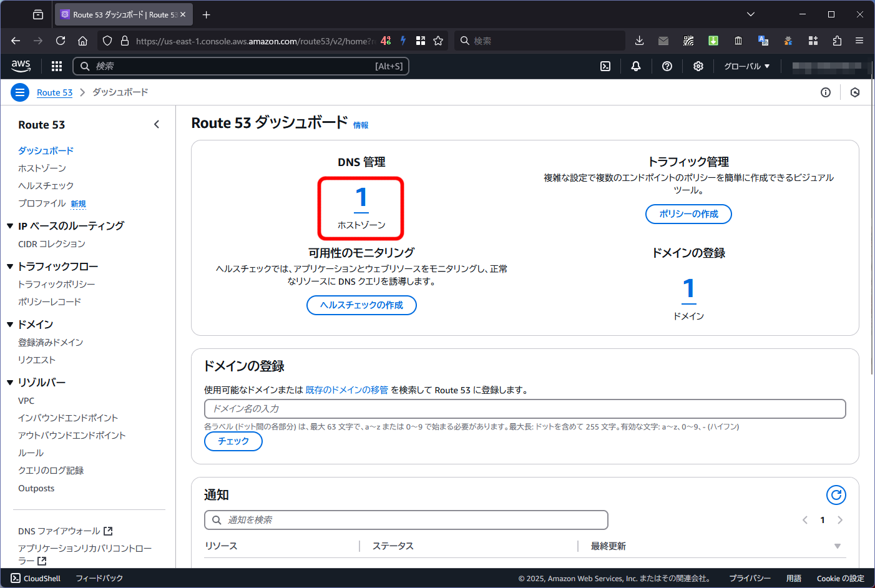Image resolution: width=875 pixels, height=588 pixels.
Task: Click the ヘルスチェックの作成 button
Action: [361, 305]
